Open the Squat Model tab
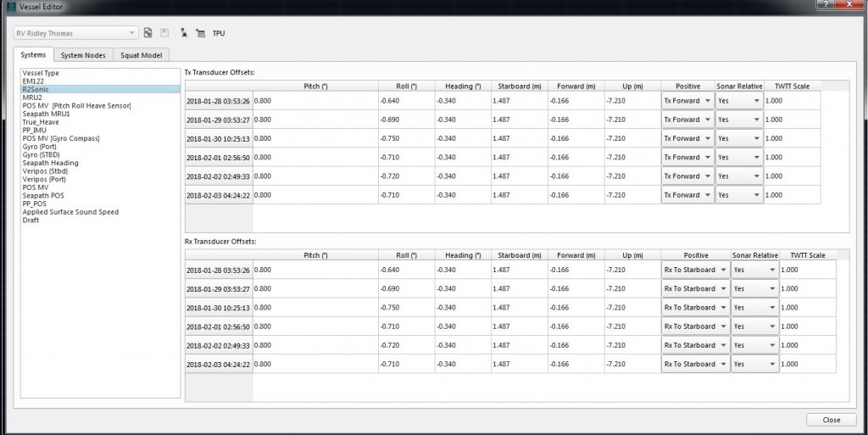 click(x=142, y=55)
